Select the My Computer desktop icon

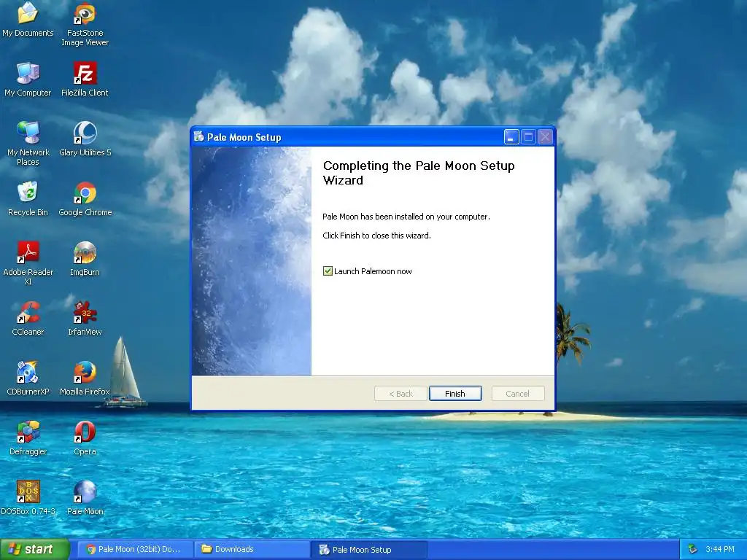tap(28, 79)
